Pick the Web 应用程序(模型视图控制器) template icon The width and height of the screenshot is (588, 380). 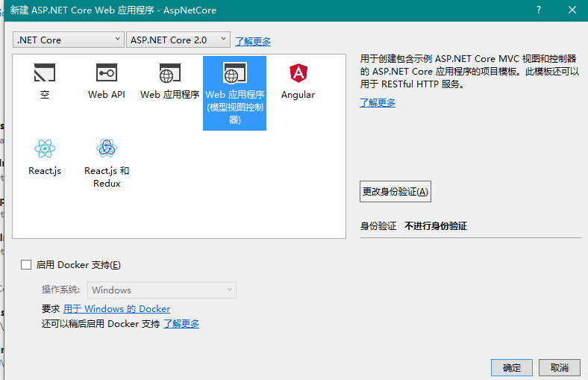(x=235, y=72)
